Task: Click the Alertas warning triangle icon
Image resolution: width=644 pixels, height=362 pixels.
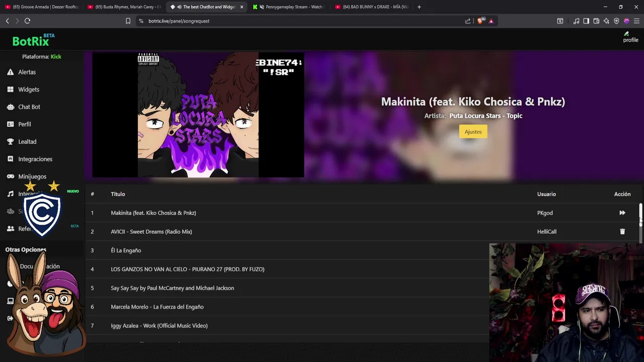Action: 10,72
